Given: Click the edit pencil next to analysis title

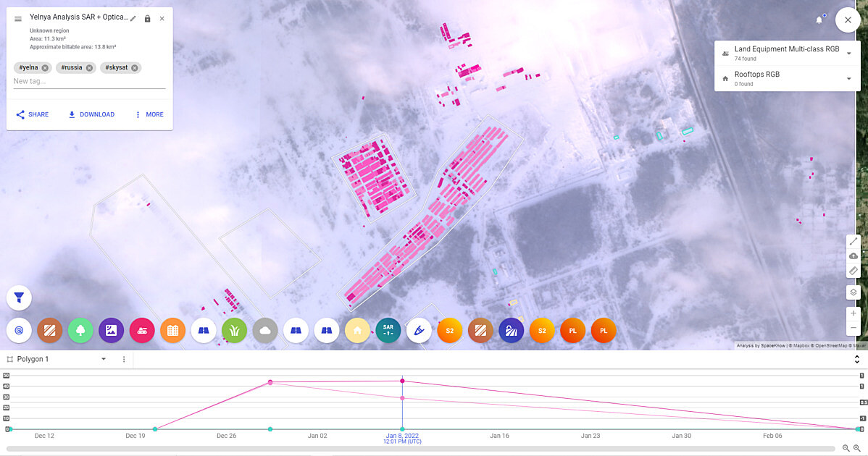Looking at the screenshot, I should [133, 18].
